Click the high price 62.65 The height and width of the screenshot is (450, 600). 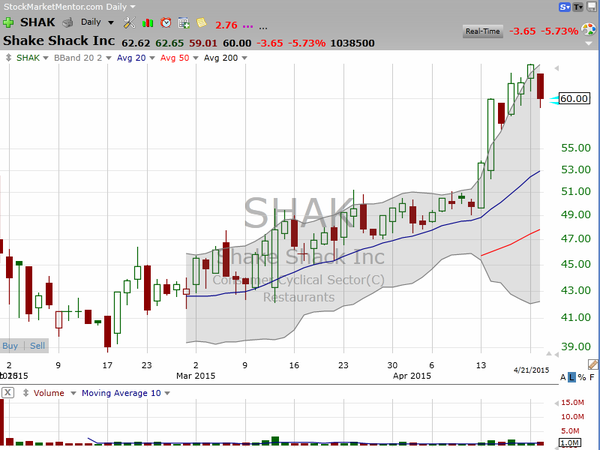point(170,43)
